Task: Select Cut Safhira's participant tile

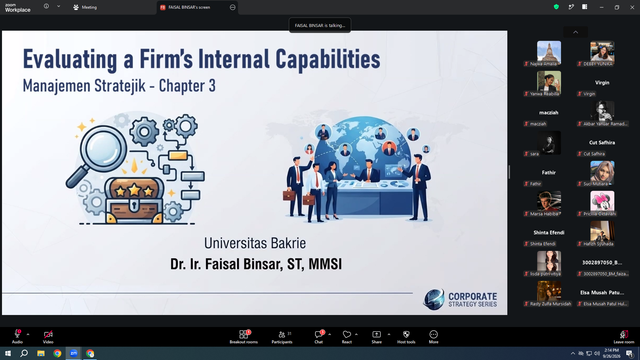Action: pyautogui.click(x=602, y=144)
